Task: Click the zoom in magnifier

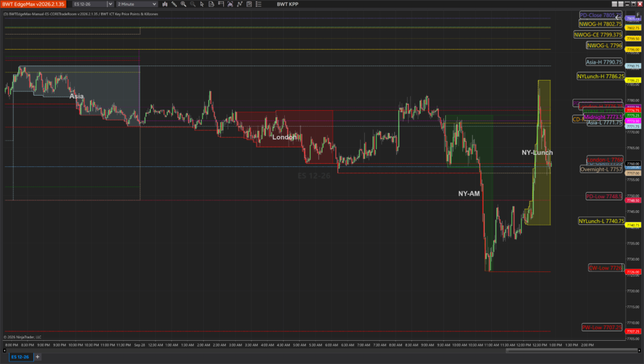Action: click(x=183, y=4)
